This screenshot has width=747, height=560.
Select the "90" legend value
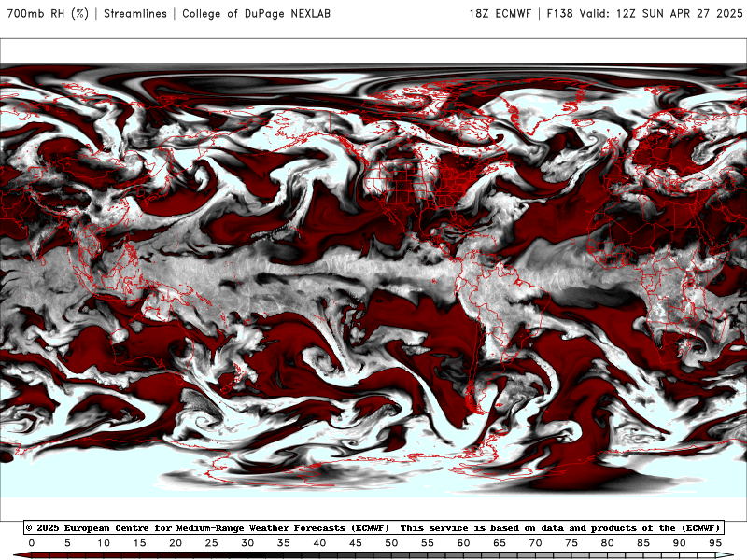(680, 543)
